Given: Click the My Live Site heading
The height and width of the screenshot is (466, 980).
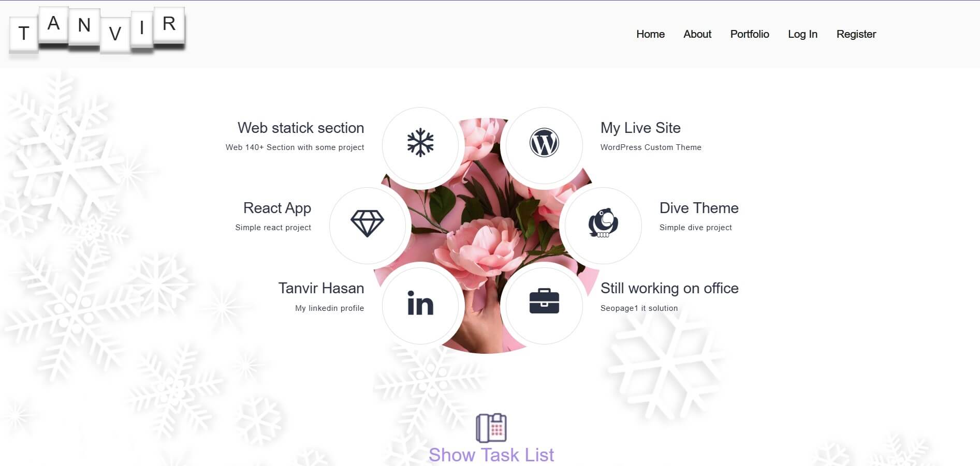Looking at the screenshot, I should tap(640, 128).
